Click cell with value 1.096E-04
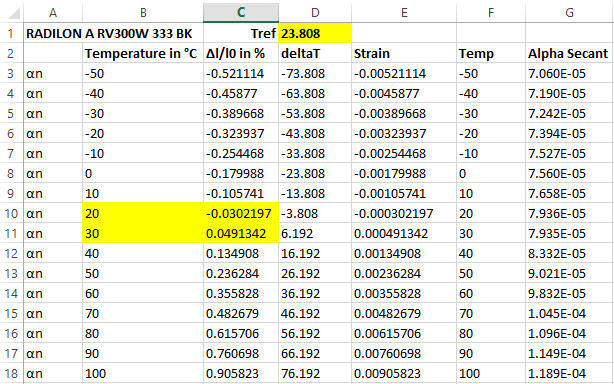614x384 pixels. (x=570, y=333)
